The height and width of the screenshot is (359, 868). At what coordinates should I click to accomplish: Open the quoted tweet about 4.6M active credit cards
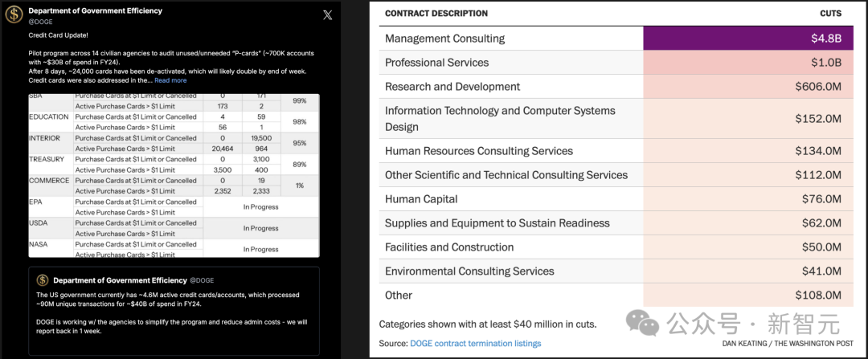point(174,310)
